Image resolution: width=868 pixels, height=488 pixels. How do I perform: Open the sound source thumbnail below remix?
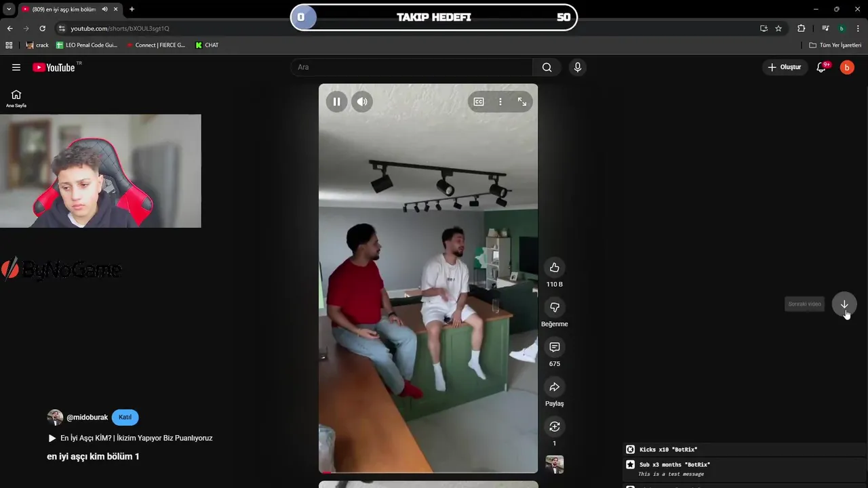555,464
